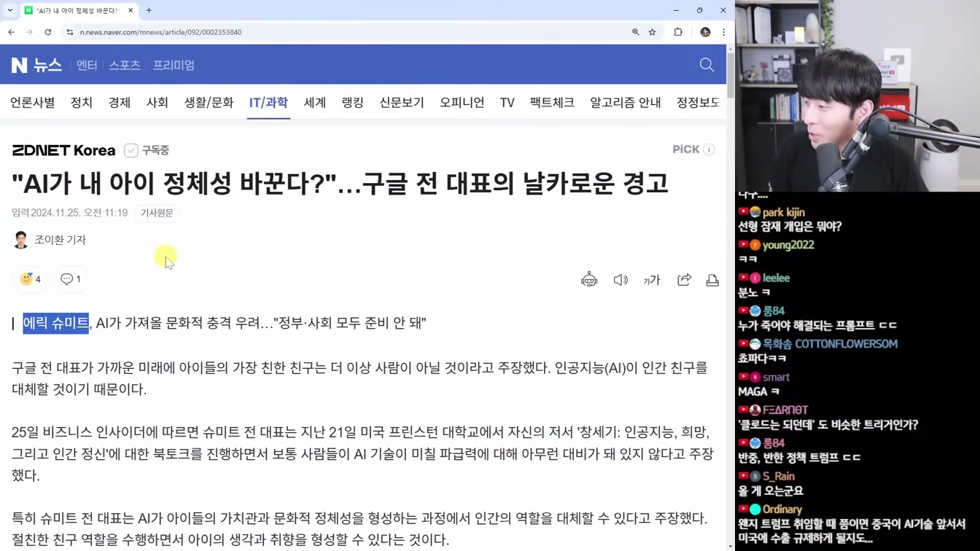Open 알고리즘 안내 page
The image size is (980, 551).
[x=626, y=103]
